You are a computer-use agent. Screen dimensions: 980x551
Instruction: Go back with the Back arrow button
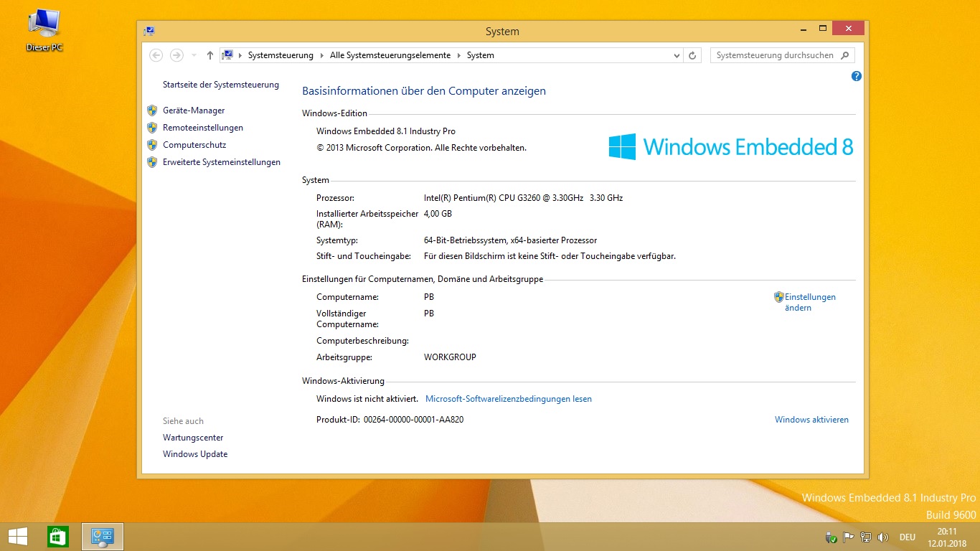pos(156,55)
